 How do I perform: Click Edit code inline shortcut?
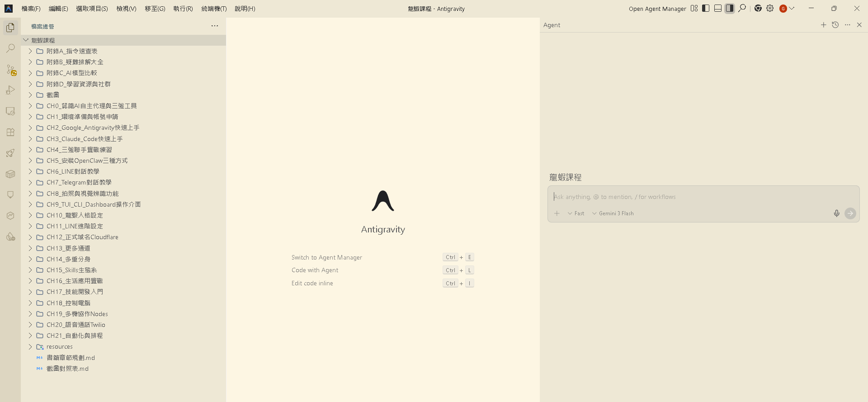click(x=312, y=284)
